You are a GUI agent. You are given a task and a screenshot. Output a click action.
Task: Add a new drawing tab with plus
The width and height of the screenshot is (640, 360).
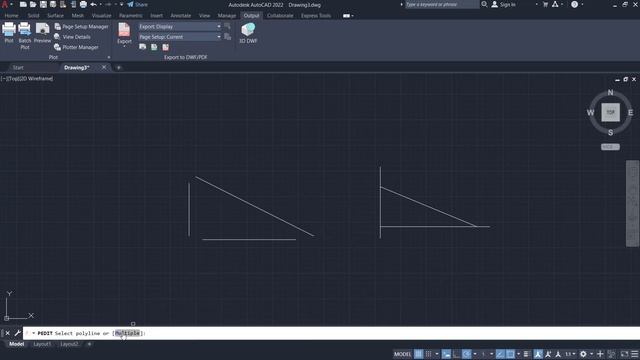119,68
